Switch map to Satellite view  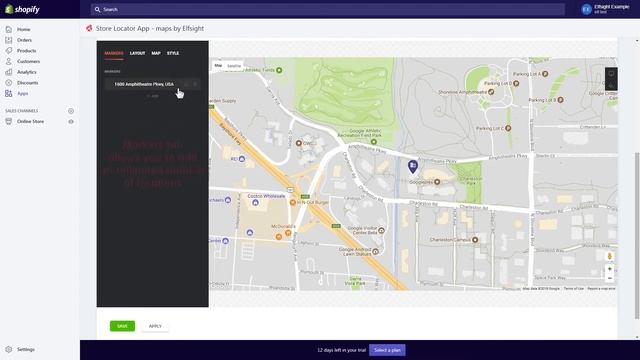coord(234,66)
